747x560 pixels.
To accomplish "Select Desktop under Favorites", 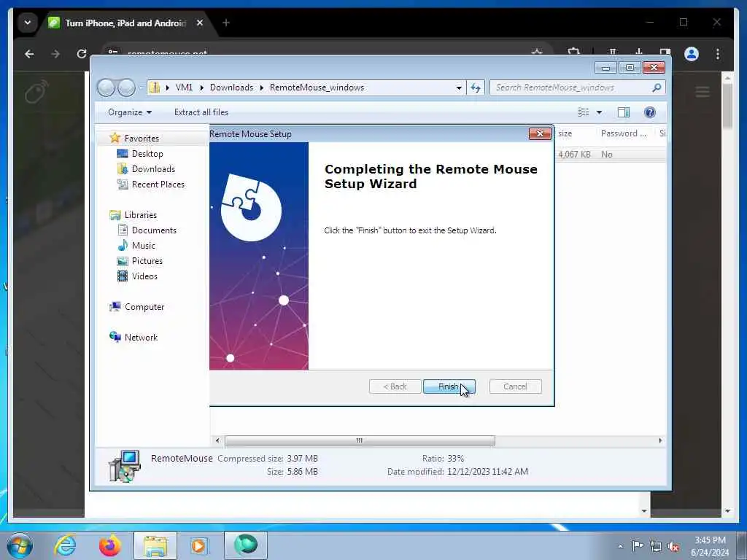I will pos(147,154).
